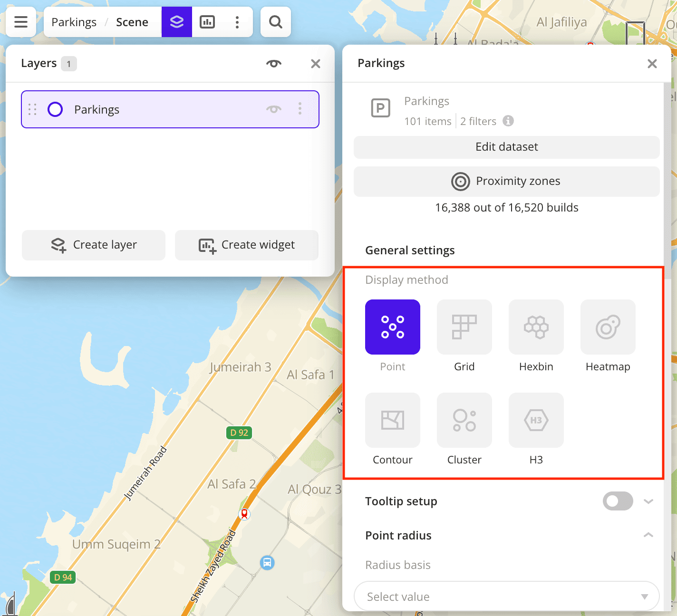Screen dimensions: 677x616
Task: Open the search tool
Action: coord(276,22)
